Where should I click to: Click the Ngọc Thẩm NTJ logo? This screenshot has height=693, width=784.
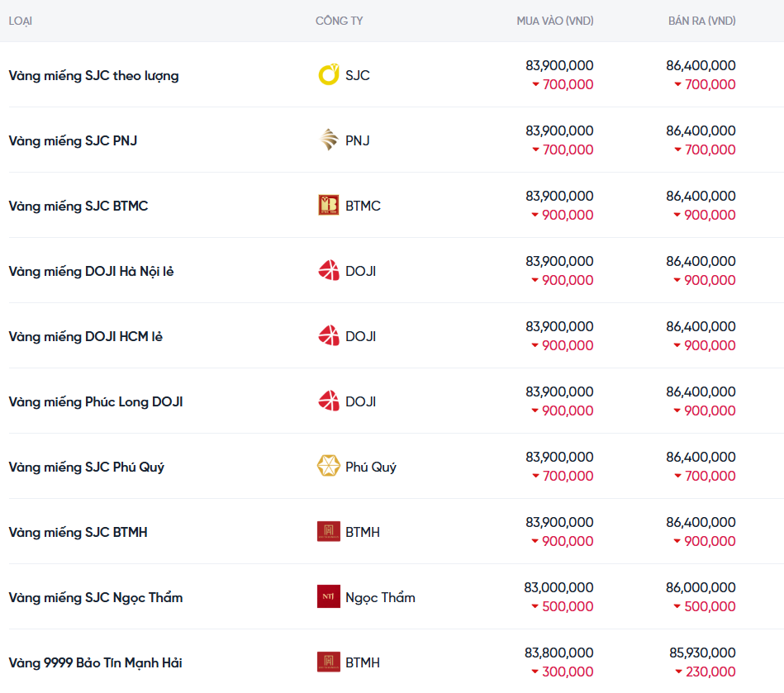[x=328, y=597]
